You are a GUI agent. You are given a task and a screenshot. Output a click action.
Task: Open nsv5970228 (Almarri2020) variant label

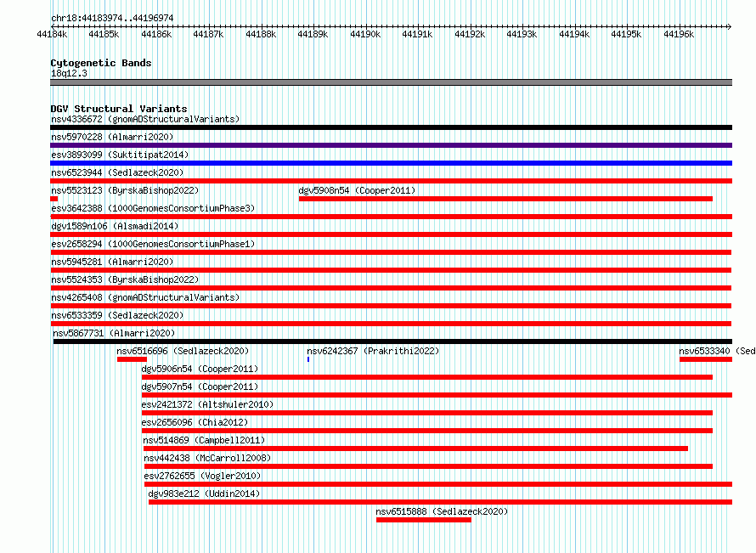112,137
